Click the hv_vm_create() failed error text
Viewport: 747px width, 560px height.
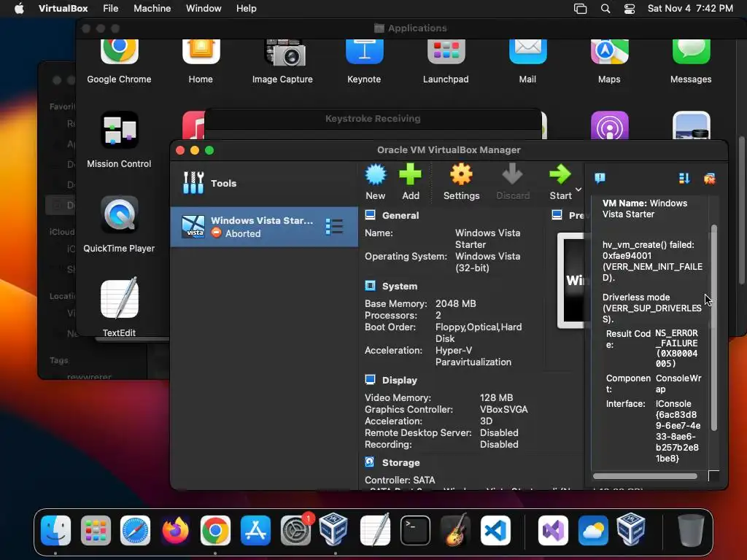point(652,261)
